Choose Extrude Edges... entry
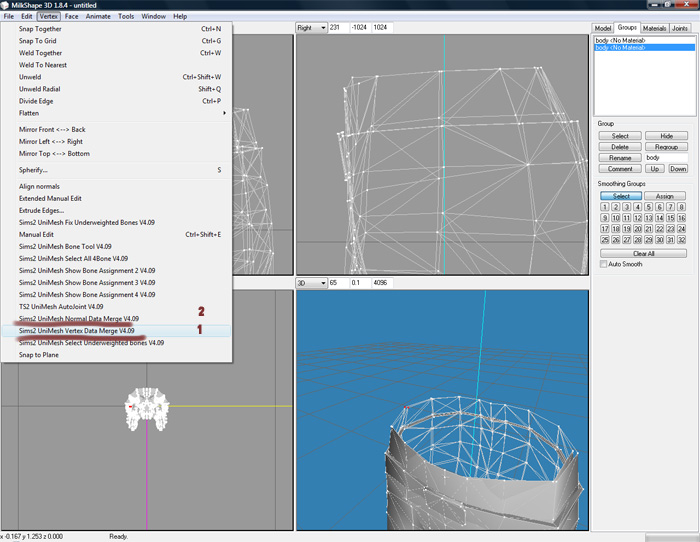The image size is (700, 542). [x=116, y=210]
